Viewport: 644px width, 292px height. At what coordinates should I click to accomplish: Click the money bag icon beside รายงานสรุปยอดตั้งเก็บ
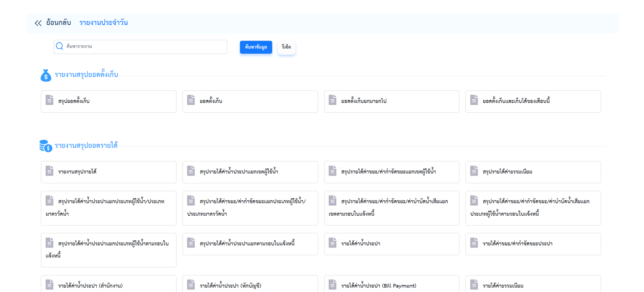click(x=46, y=75)
